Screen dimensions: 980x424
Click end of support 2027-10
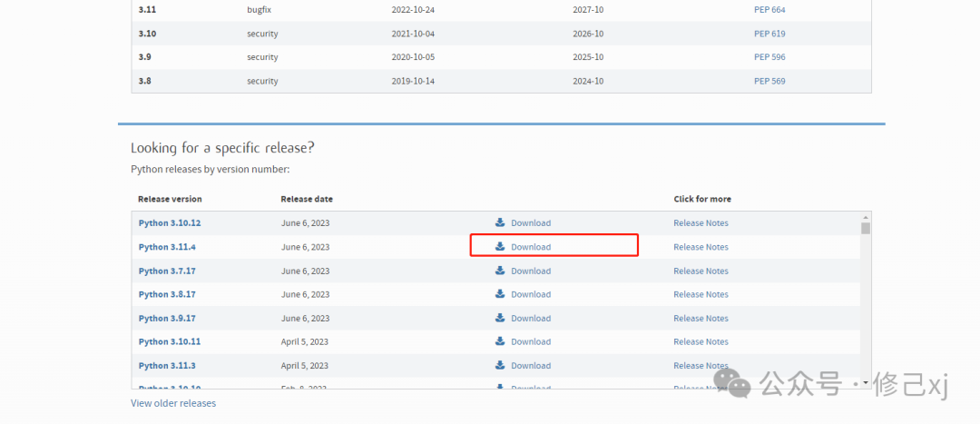pyautogui.click(x=587, y=10)
